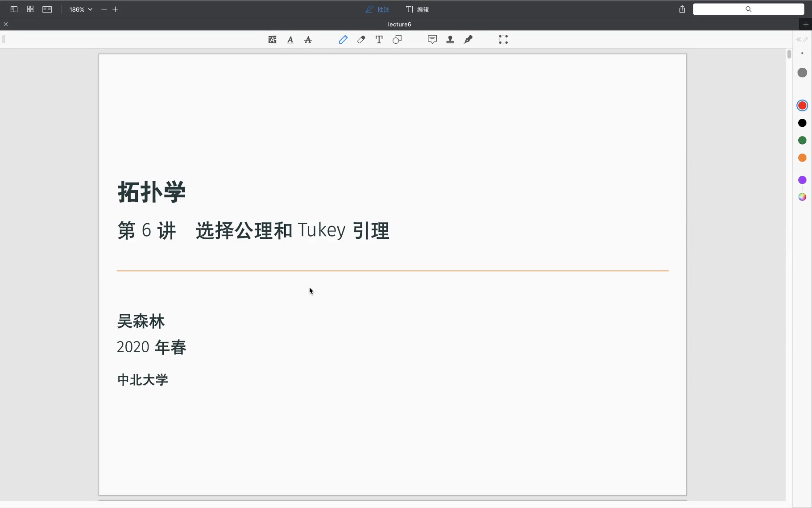This screenshot has height=508, width=812.
Task: Click the university name 中北大学
Action: pyautogui.click(x=142, y=380)
